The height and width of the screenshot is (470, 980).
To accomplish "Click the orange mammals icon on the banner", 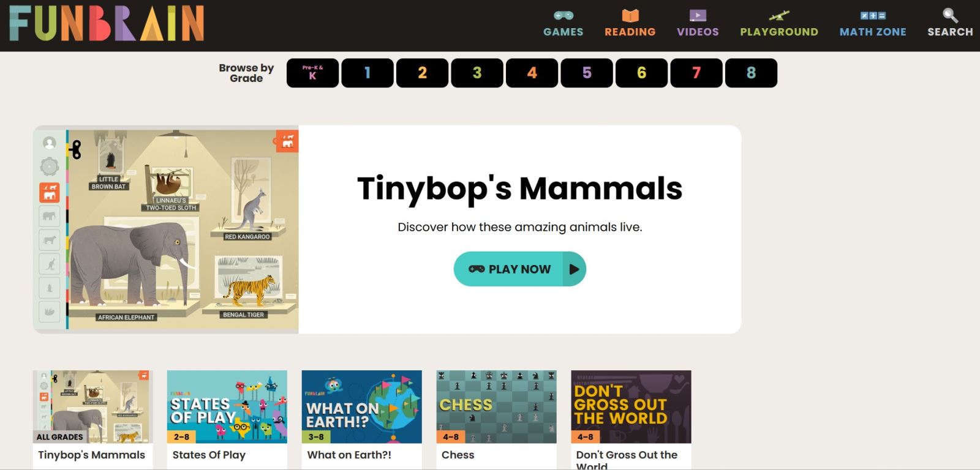I will 287,141.
